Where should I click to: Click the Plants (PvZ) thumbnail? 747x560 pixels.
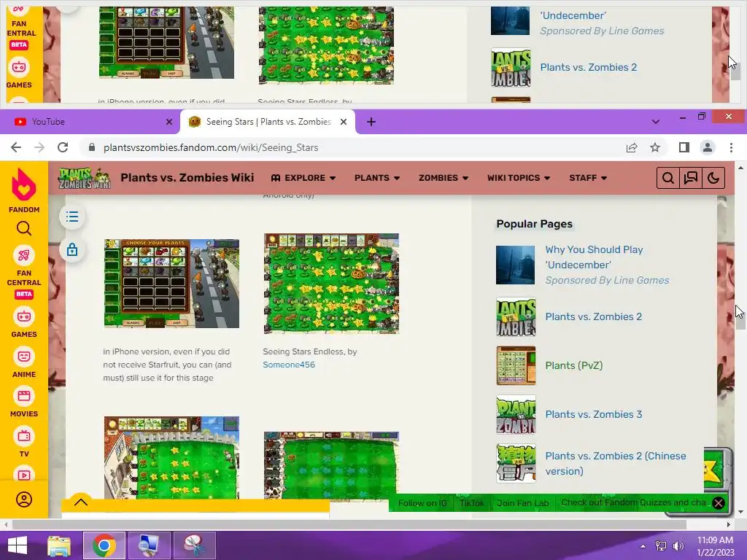516,365
